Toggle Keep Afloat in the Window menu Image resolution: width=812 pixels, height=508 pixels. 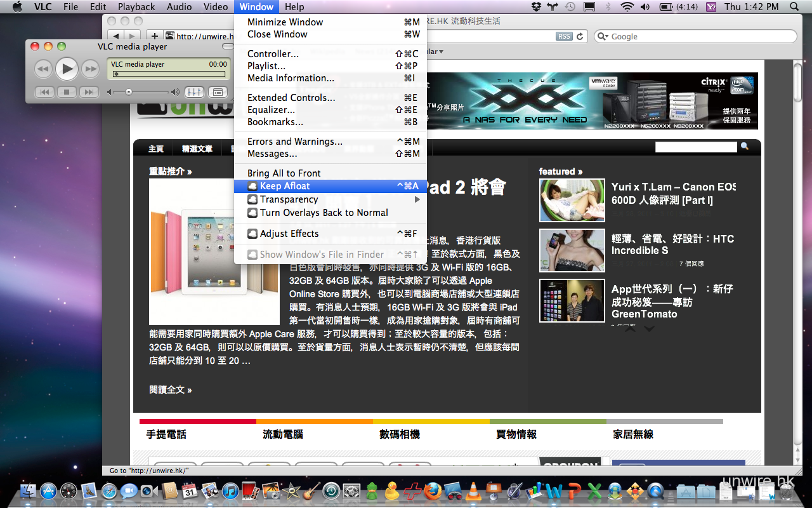click(285, 186)
